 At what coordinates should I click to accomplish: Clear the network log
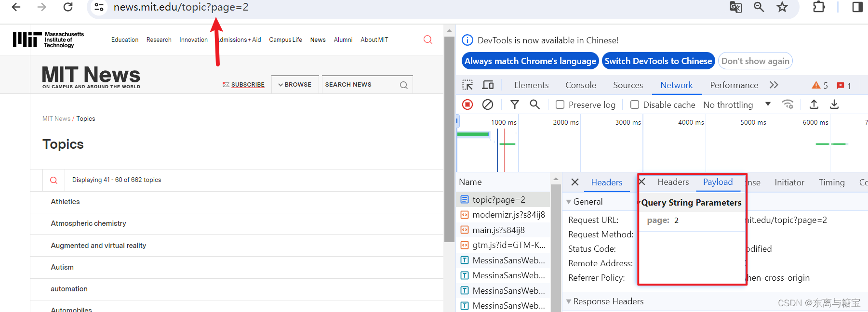click(x=488, y=104)
